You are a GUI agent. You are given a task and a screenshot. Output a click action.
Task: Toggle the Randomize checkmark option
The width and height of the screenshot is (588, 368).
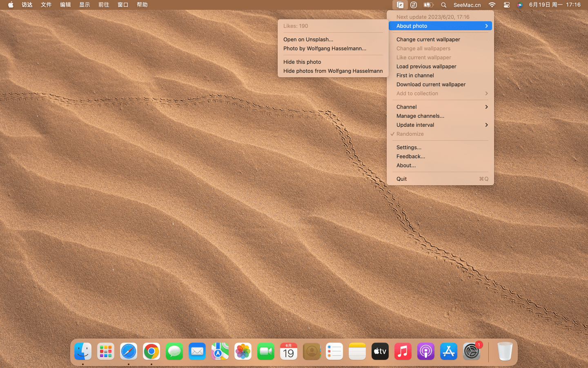point(410,134)
